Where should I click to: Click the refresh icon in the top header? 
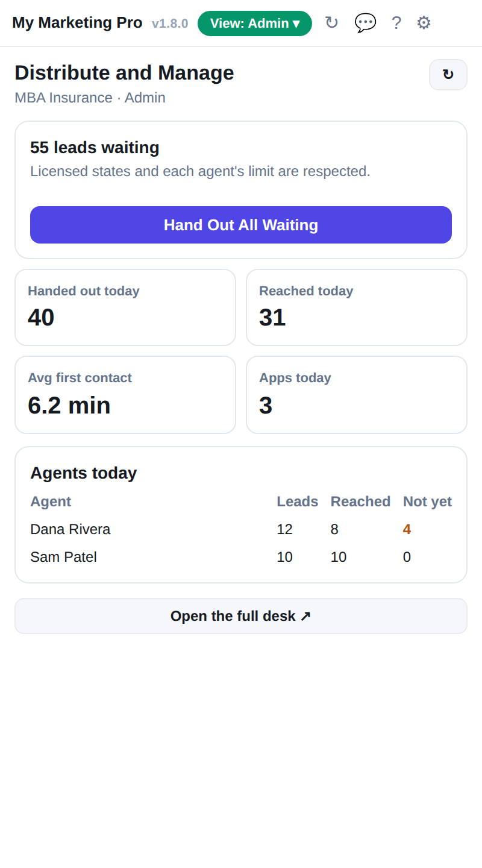(331, 23)
